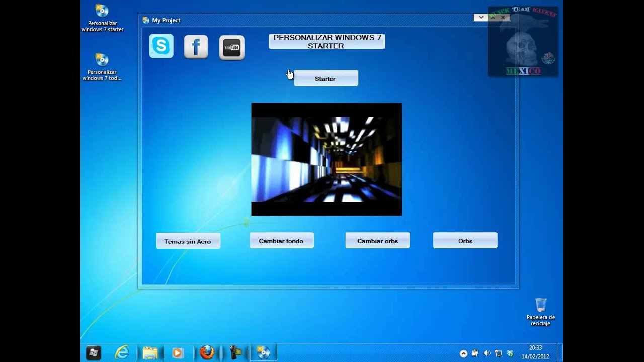Image resolution: width=644 pixels, height=362 pixels.
Task: Open the network tray icon
Action: click(499, 353)
